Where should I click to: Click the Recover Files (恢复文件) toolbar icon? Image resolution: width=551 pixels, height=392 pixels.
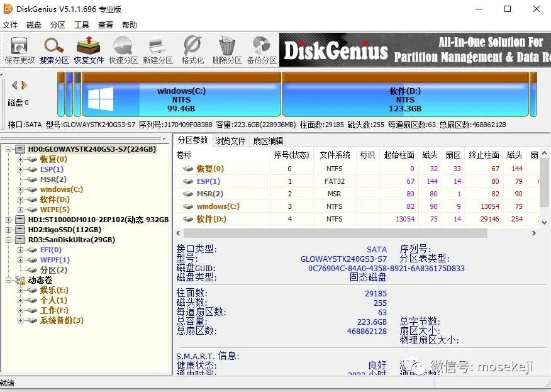click(x=89, y=50)
